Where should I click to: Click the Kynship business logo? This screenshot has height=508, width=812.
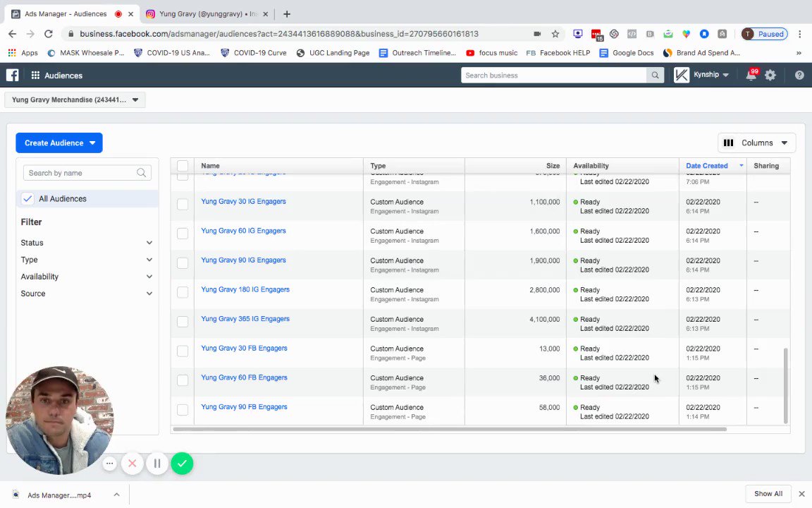682,75
